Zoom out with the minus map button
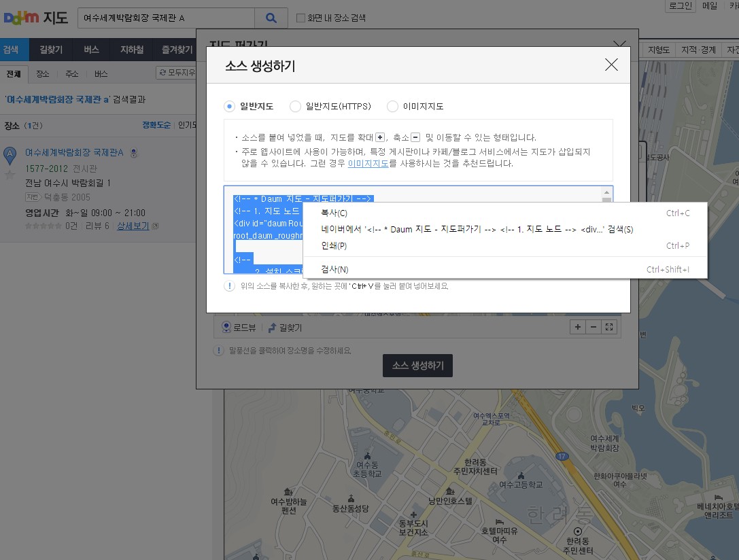Viewport: 739px width, 560px height. (x=594, y=327)
